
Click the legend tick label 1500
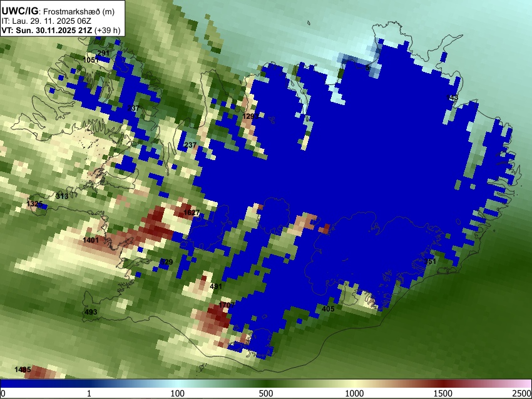[442, 393]
